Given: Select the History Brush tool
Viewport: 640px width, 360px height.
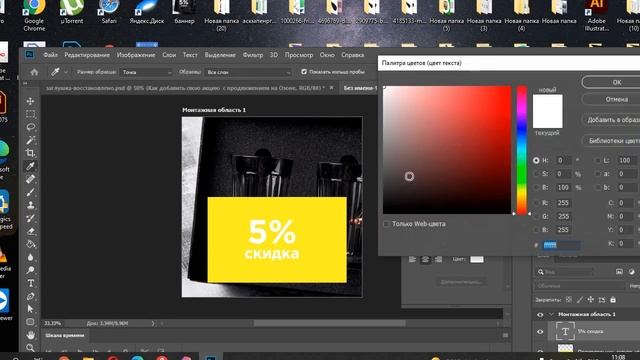Looking at the screenshot, I should pos(30,218).
